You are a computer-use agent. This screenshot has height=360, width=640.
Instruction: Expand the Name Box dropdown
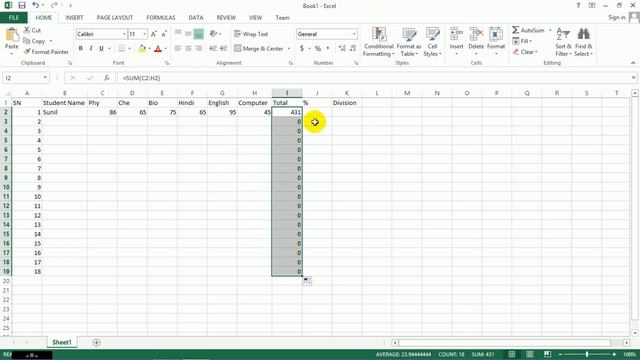click(x=45, y=78)
